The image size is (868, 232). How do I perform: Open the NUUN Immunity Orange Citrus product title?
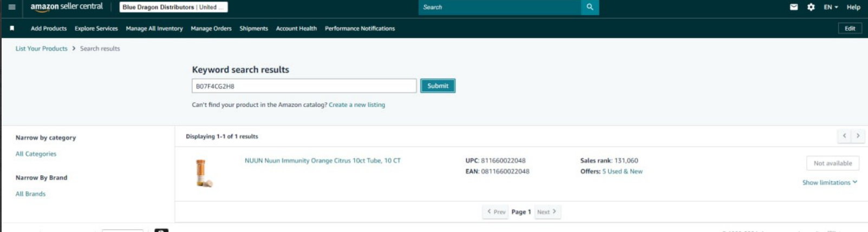(x=323, y=160)
